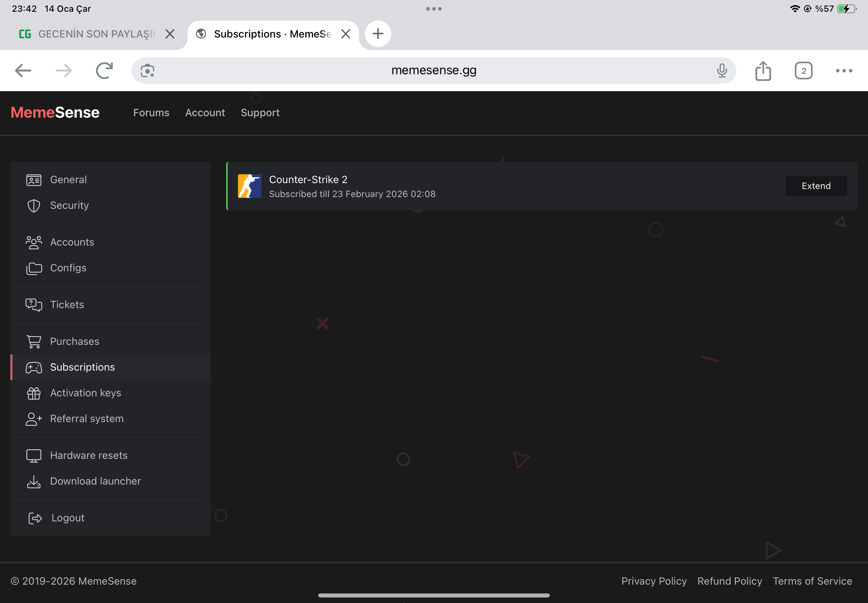The height and width of the screenshot is (603, 868).
Task: Go forward with the browser forward arrow
Action: click(64, 71)
